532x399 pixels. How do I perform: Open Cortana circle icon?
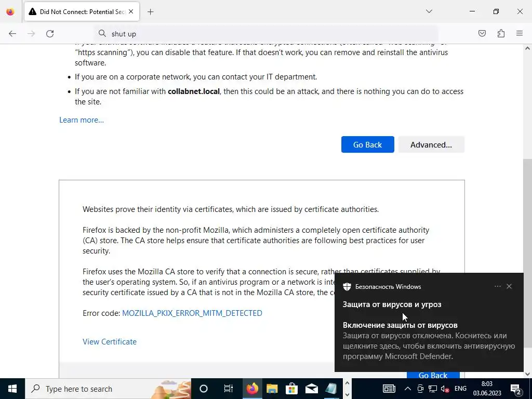tap(203, 389)
